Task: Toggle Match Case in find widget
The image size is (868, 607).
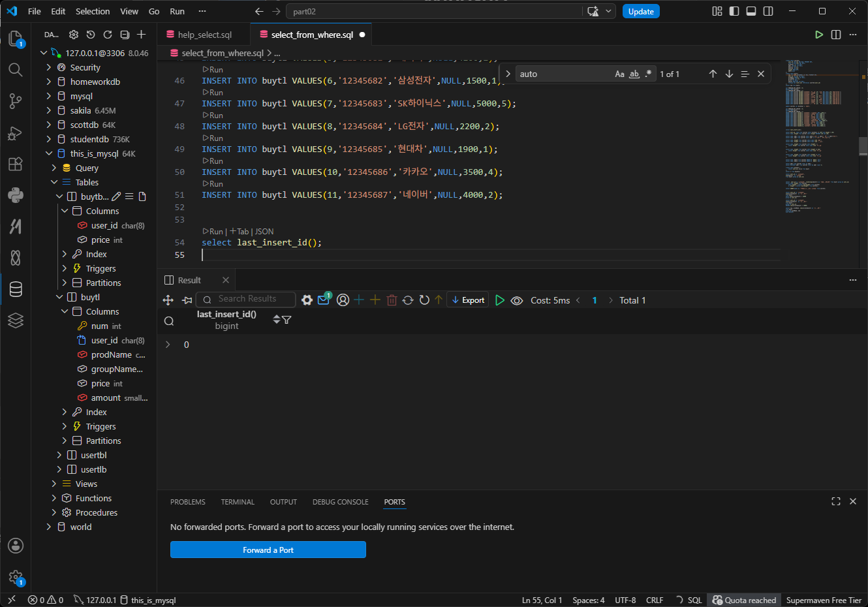Action: click(619, 74)
